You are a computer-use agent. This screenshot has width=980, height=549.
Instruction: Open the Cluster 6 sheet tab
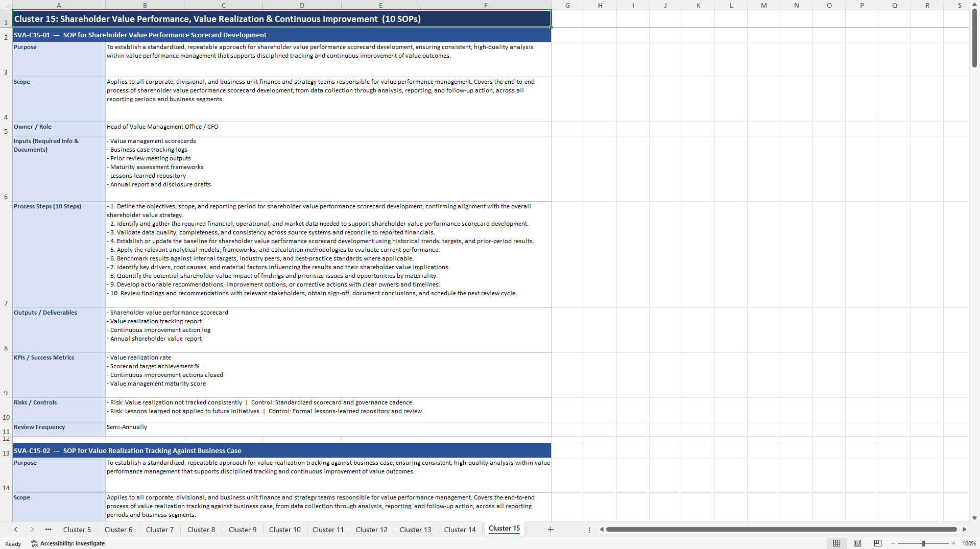[x=118, y=530]
